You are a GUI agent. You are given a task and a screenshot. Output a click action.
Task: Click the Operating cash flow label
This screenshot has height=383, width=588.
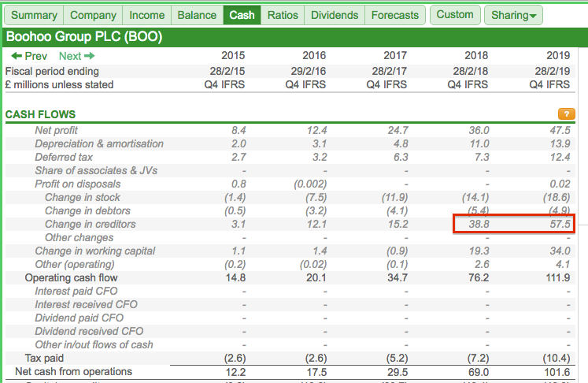click(x=72, y=278)
